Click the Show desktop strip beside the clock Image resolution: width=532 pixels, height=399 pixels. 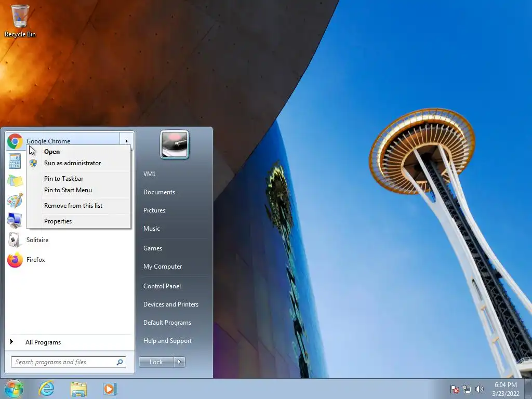point(528,389)
